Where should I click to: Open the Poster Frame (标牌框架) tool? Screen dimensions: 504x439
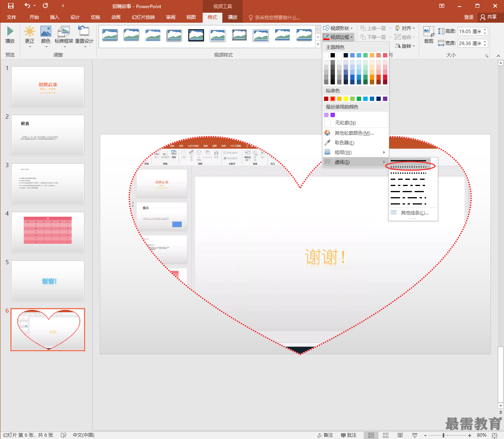click(64, 37)
